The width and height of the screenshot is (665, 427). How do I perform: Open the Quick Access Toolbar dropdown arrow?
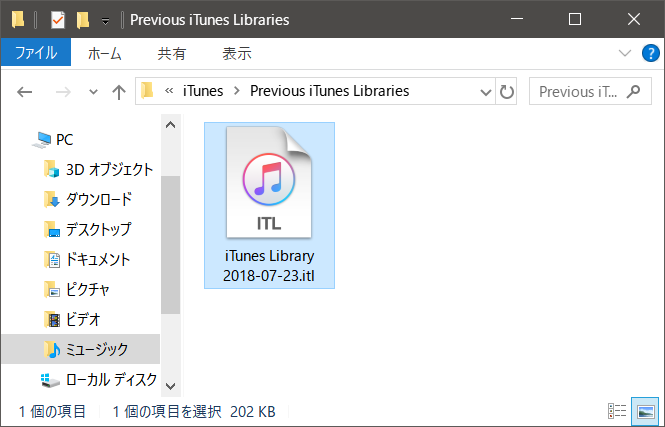pyautogui.click(x=105, y=20)
